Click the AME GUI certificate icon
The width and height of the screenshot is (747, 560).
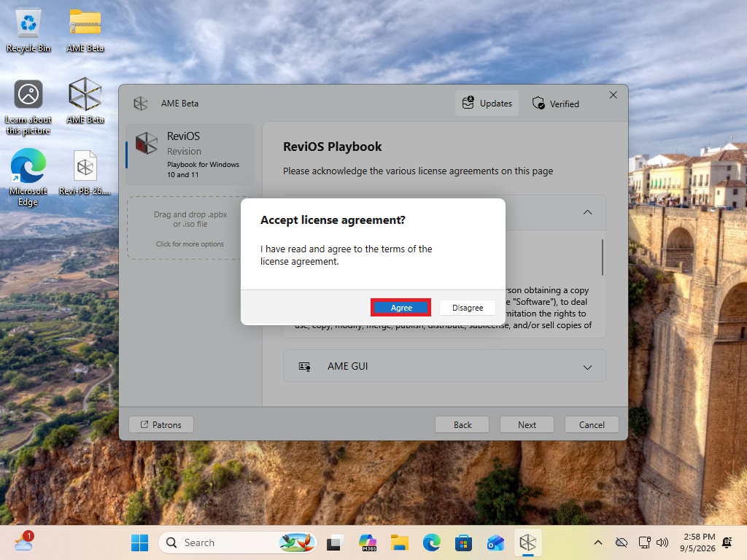pyautogui.click(x=304, y=367)
